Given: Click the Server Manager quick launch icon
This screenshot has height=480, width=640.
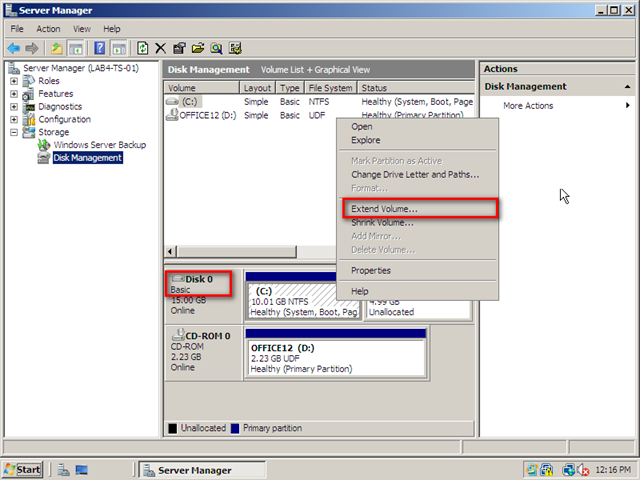Looking at the screenshot, I should click(63, 470).
